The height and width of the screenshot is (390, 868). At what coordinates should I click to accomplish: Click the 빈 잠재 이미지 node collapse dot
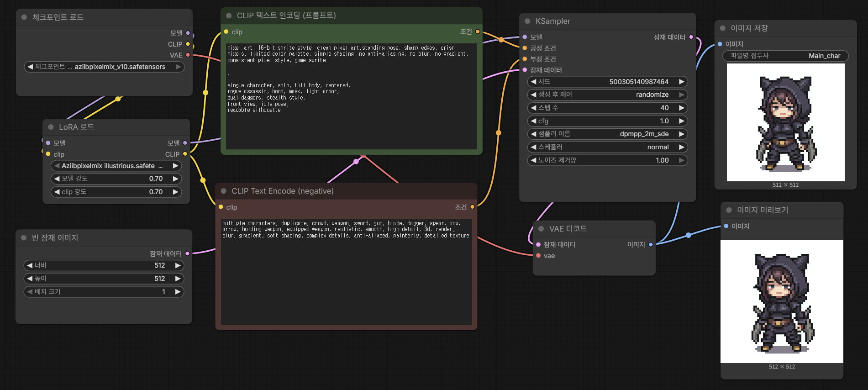click(24, 238)
